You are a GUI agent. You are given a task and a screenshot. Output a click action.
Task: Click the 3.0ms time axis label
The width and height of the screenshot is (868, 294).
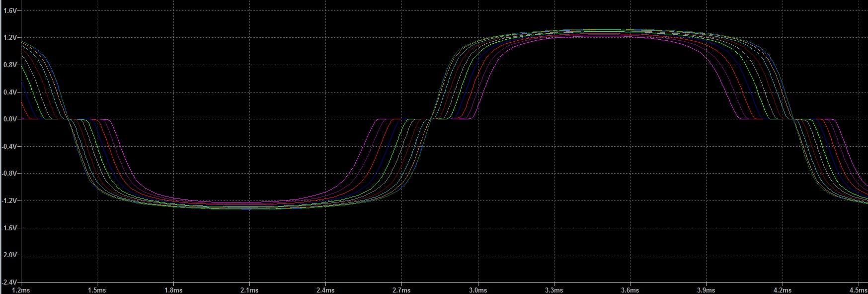coord(477,290)
